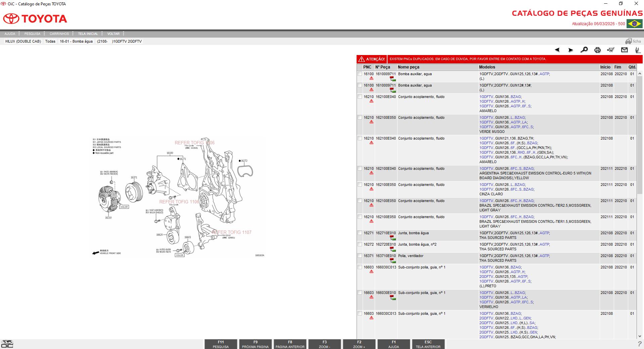Go to the previous figure with the left arrow icon

click(557, 50)
